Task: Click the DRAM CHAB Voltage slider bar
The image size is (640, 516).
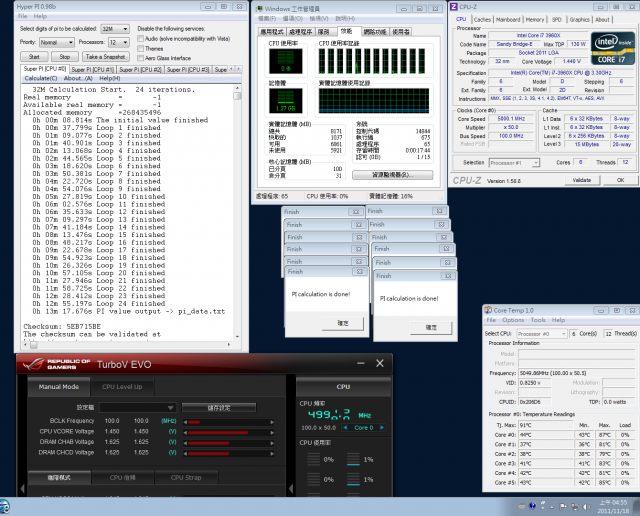Action: pyautogui.click(x=229, y=443)
